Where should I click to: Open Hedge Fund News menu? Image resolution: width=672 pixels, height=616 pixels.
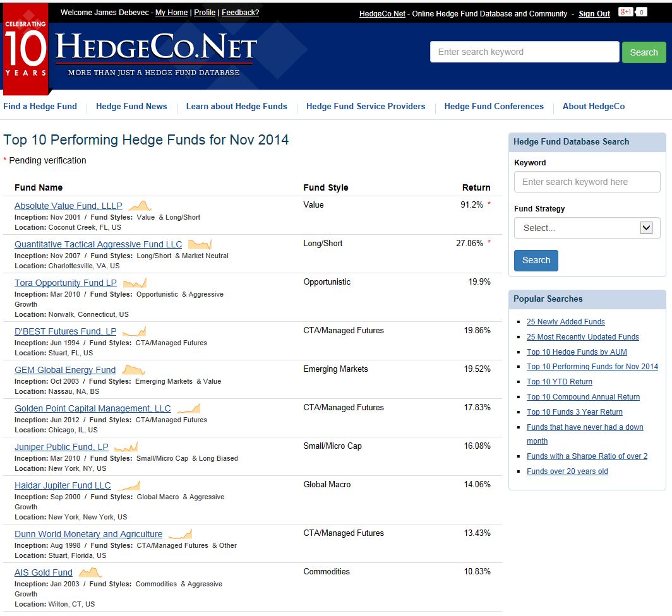point(131,106)
